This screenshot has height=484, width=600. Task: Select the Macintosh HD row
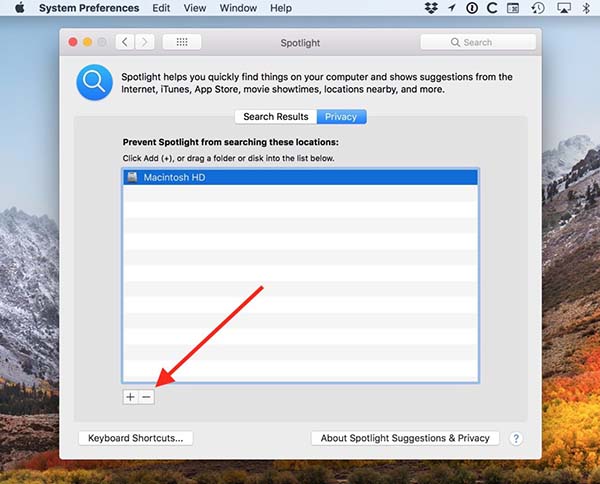point(300,178)
